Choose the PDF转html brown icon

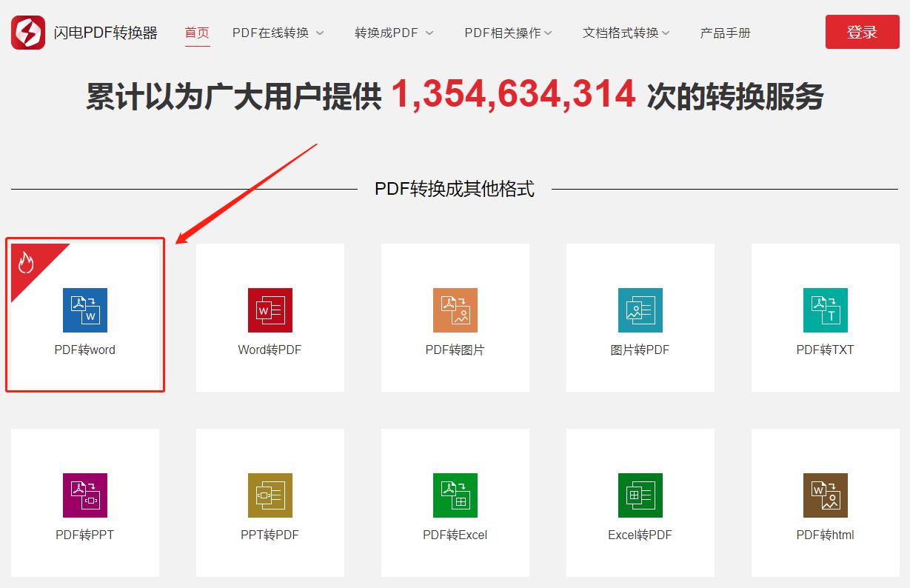tap(826, 495)
